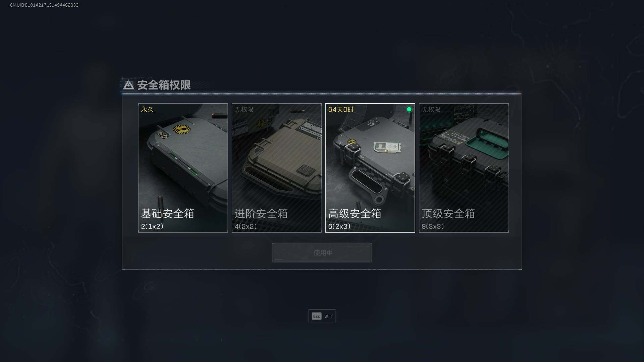Click the CN UID text

(44, 5)
